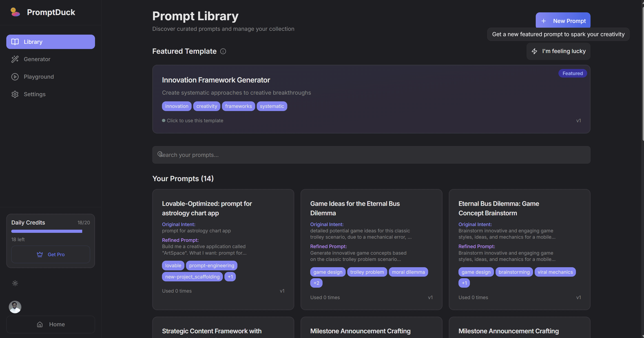The height and width of the screenshot is (338, 644).
Task: Click game design tag on Concept Brainstorm card
Action: 476,272
